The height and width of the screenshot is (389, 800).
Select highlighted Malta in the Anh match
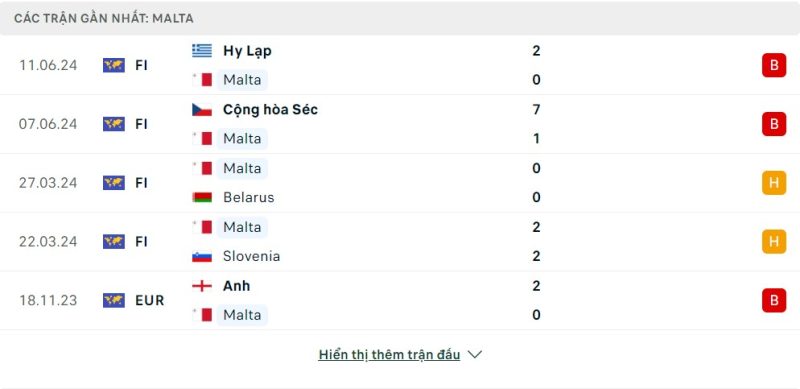point(242,315)
